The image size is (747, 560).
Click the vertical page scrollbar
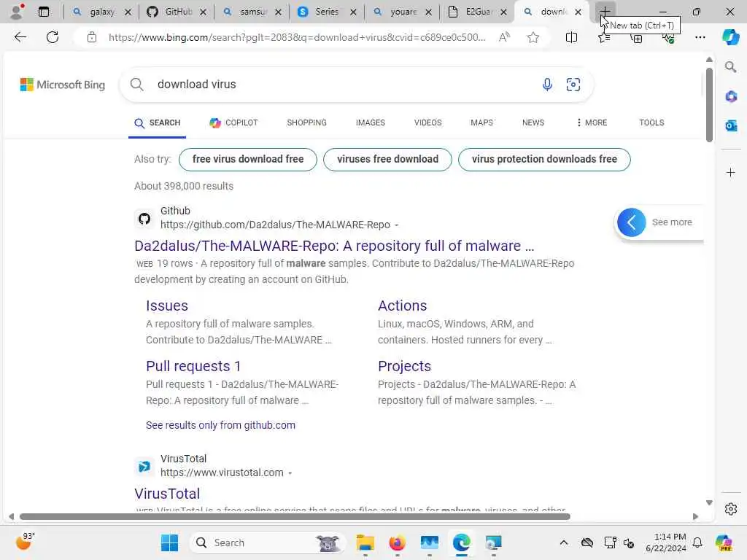[709, 105]
